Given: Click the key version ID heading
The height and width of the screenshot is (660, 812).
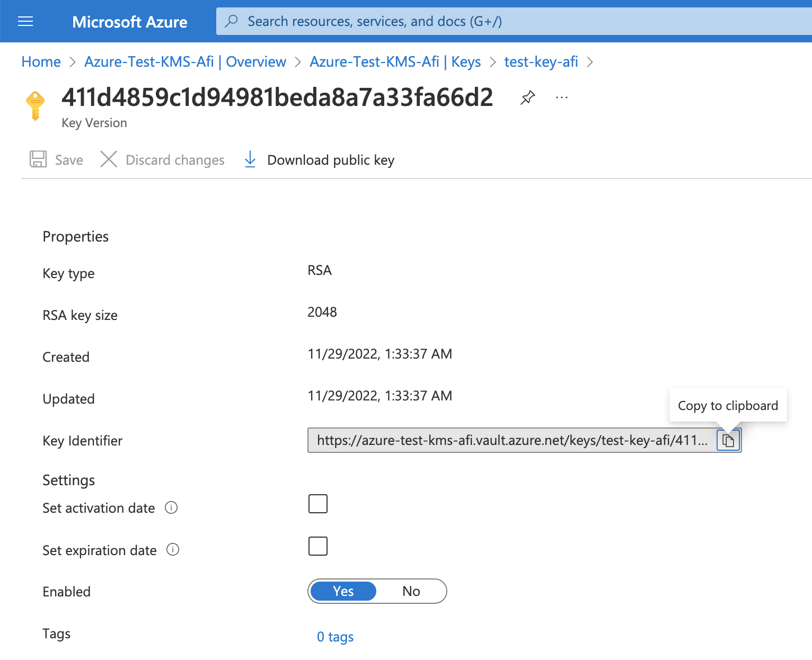Looking at the screenshot, I should point(278,97).
